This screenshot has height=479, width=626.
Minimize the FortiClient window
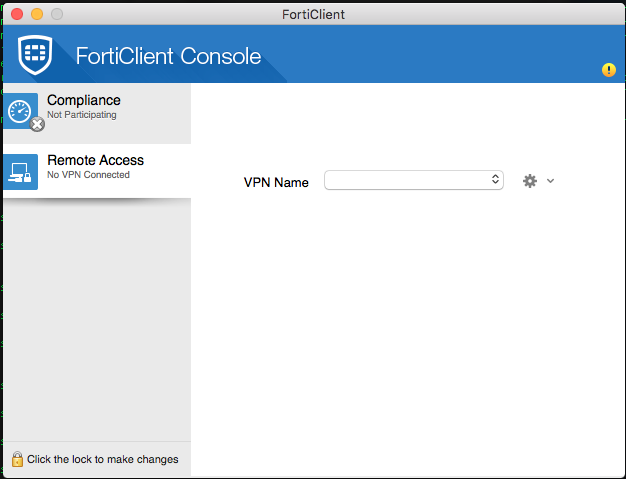coord(37,14)
